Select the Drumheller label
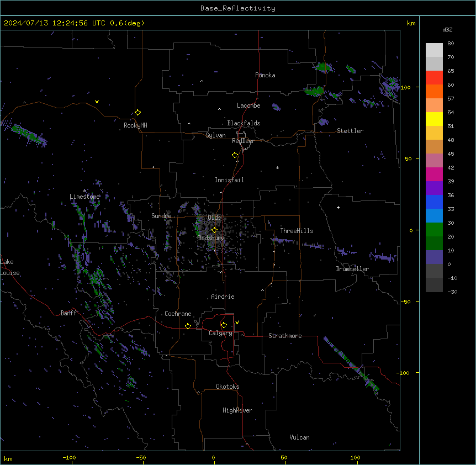476x465 pixels. [x=352, y=269]
